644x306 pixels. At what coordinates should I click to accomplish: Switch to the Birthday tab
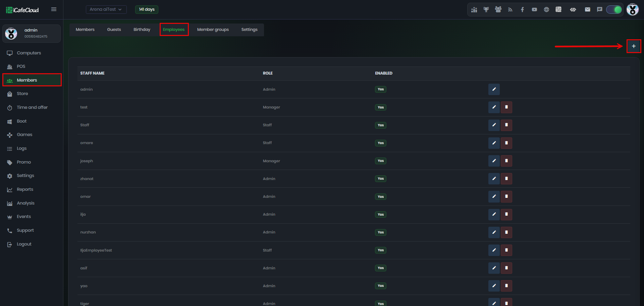(142, 30)
